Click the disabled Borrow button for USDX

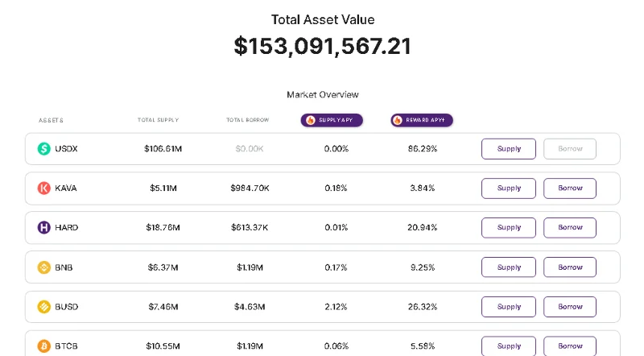pos(570,149)
